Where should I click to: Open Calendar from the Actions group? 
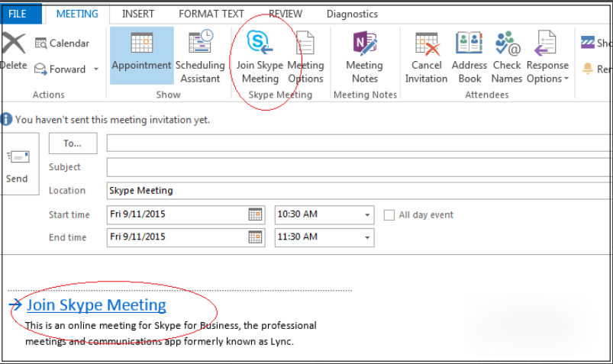(x=62, y=43)
